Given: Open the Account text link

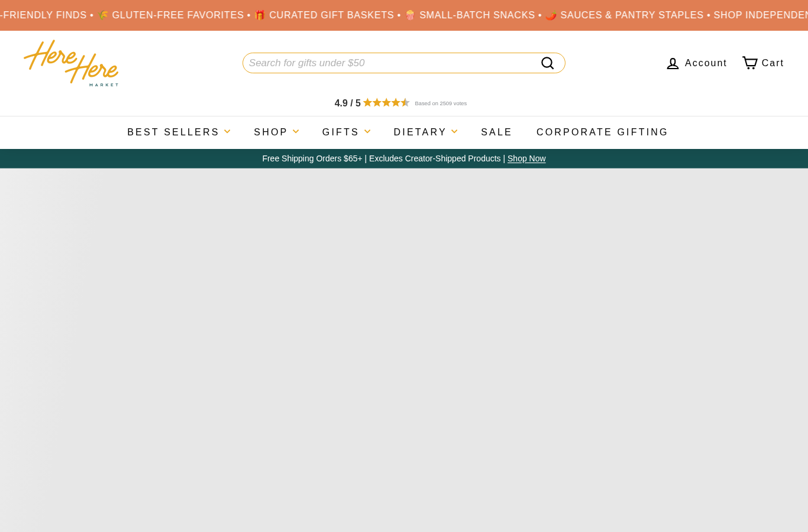Looking at the screenshot, I should [x=706, y=63].
